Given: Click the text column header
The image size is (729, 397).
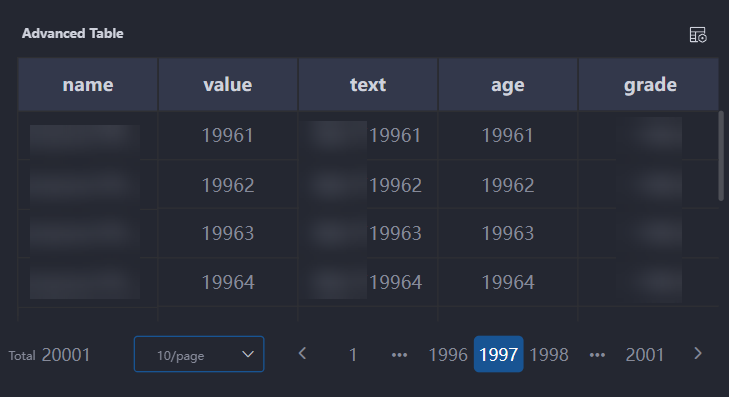Looking at the screenshot, I should point(368,85).
